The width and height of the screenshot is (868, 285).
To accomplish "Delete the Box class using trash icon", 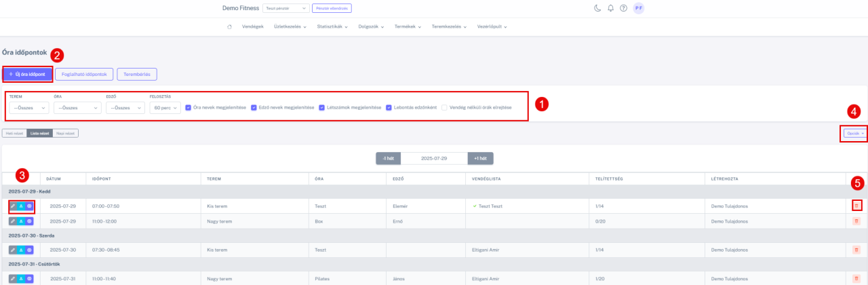I will coord(856,221).
